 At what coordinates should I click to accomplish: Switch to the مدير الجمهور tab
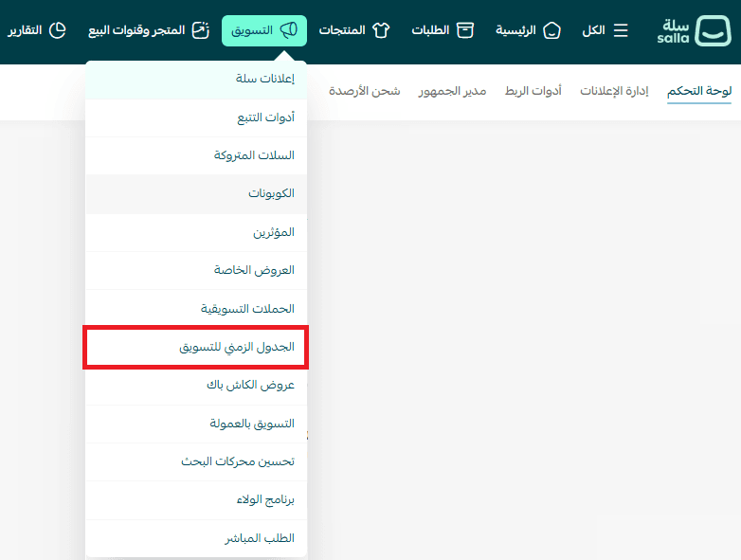click(x=453, y=91)
